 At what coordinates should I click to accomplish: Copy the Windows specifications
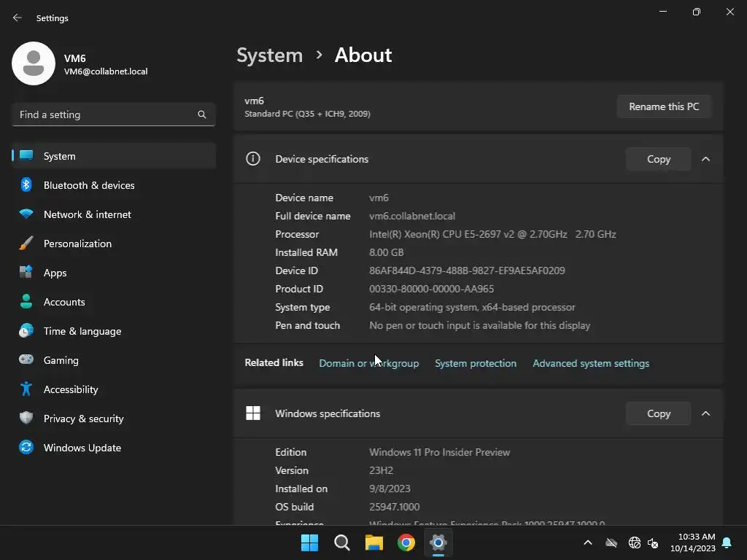point(659,413)
